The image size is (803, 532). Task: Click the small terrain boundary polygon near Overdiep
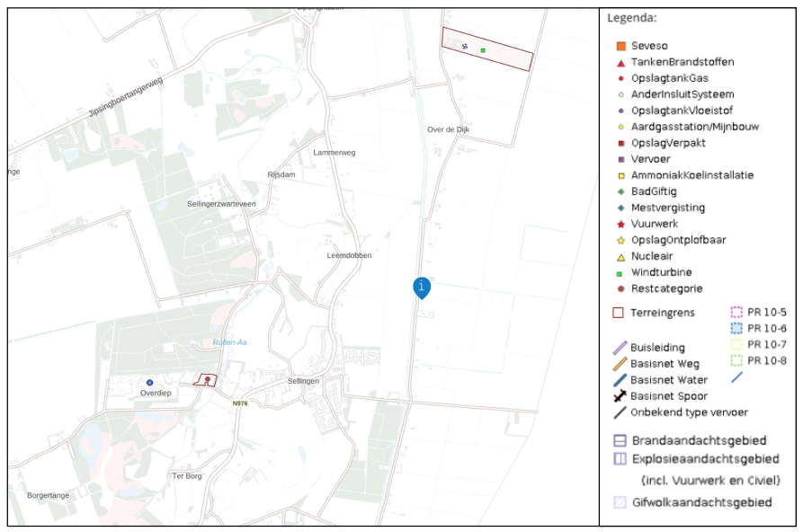pos(205,380)
